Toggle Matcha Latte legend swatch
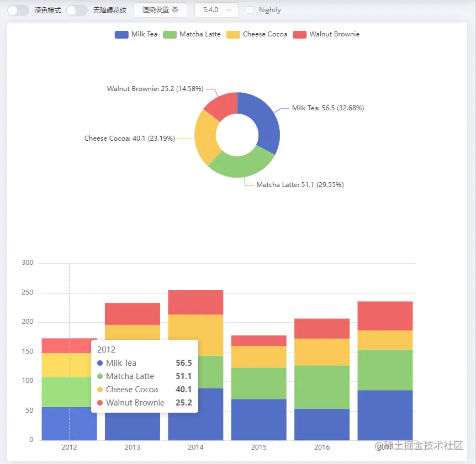This screenshot has height=464, width=476. click(x=170, y=35)
